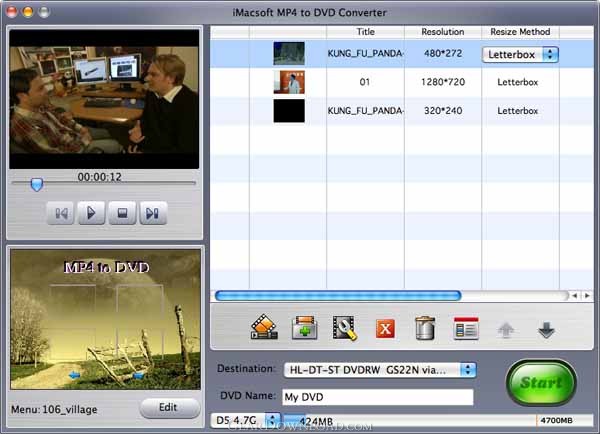Open the D5 4.7G disc size dropdown
Screen dimensions: 600x434
[x=245, y=420]
